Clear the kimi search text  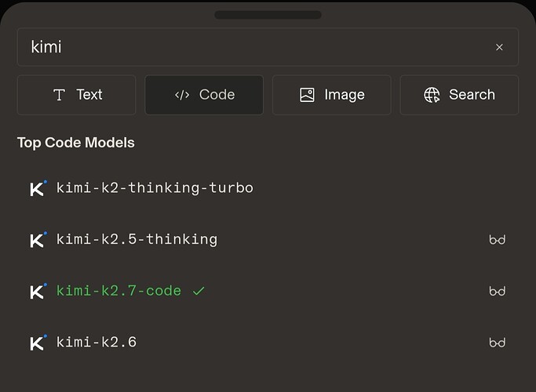[499, 47]
